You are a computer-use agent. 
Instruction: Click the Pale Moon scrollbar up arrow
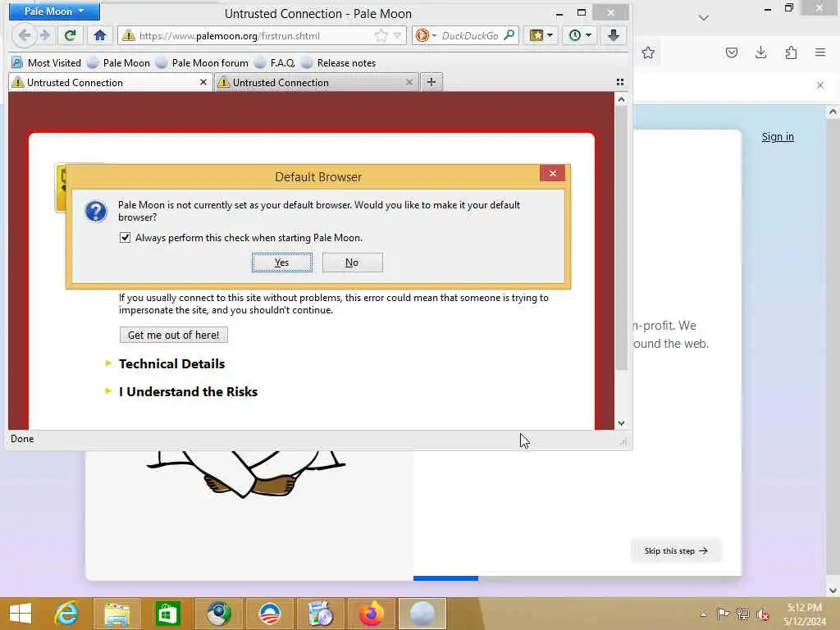coord(621,99)
